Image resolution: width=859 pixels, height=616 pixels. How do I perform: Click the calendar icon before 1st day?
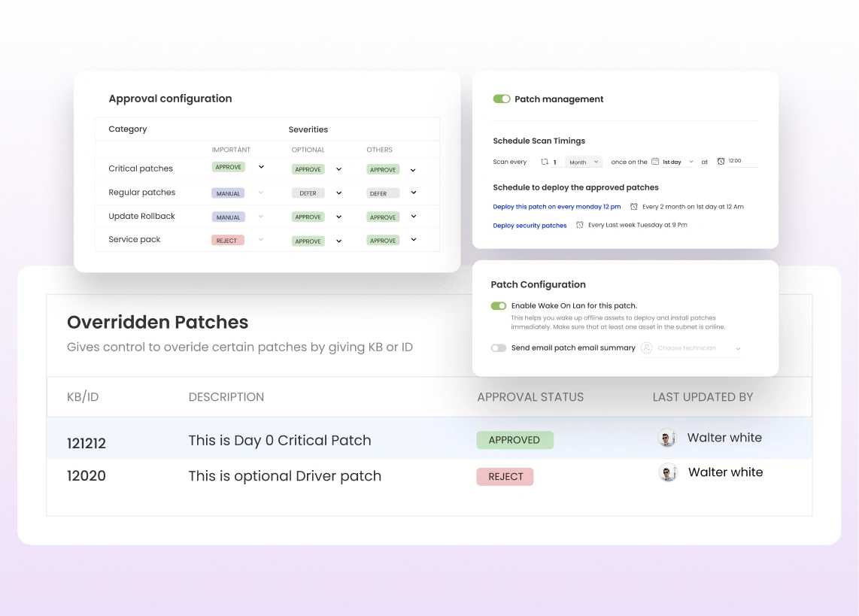point(655,162)
